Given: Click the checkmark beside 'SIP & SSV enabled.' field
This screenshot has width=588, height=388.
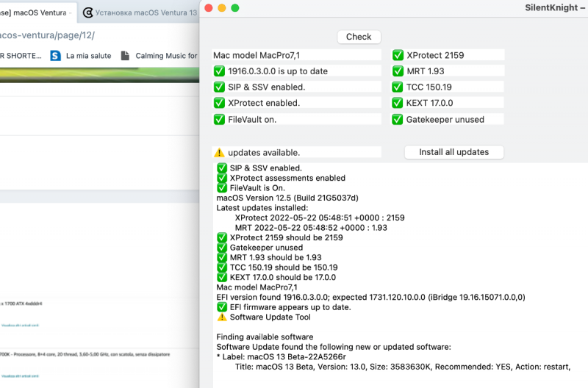Looking at the screenshot, I should tap(219, 87).
